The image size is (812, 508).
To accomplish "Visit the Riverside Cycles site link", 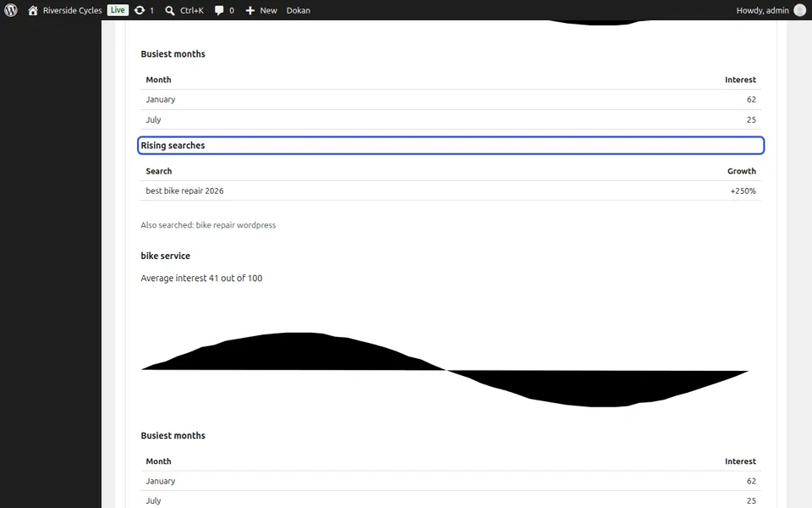I will pyautogui.click(x=72, y=10).
